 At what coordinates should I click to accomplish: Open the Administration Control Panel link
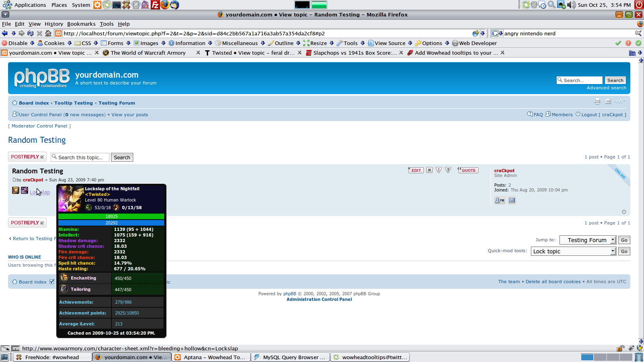click(x=319, y=299)
